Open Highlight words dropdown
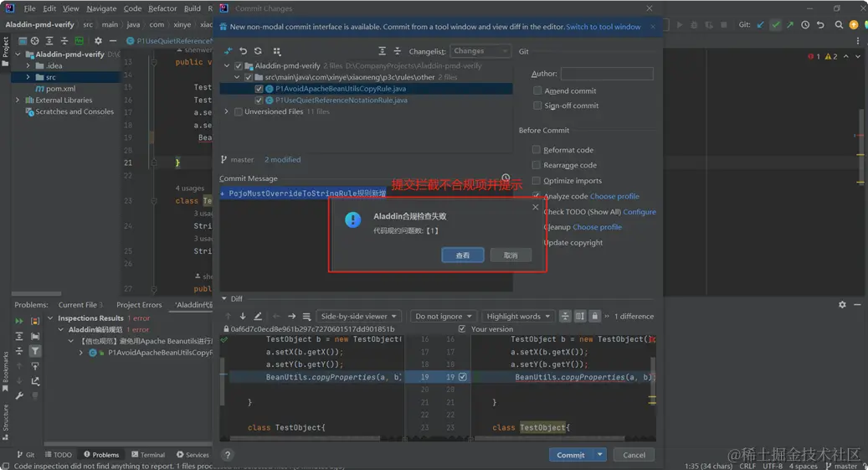Viewport: 868px width, 470px height. (x=517, y=316)
